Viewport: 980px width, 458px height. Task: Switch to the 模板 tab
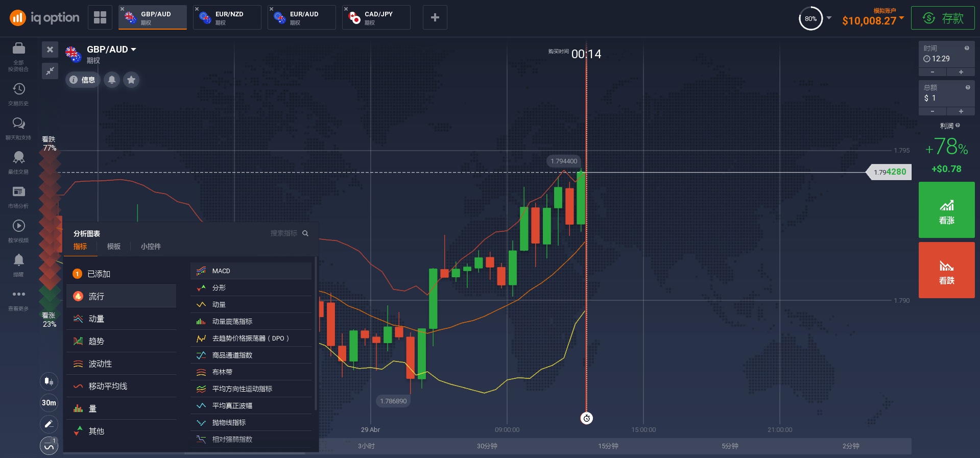[x=114, y=247]
